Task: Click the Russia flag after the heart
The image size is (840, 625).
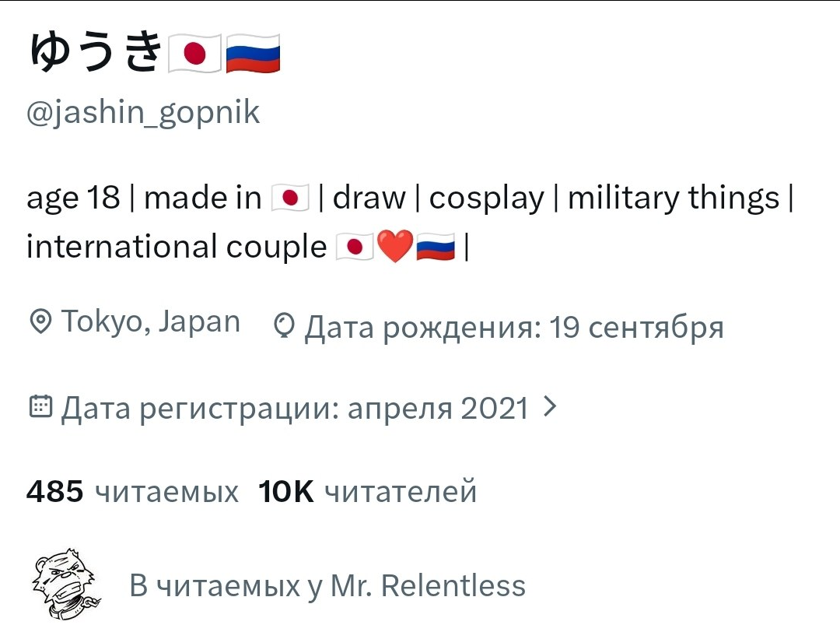Action: click(435, 247)
